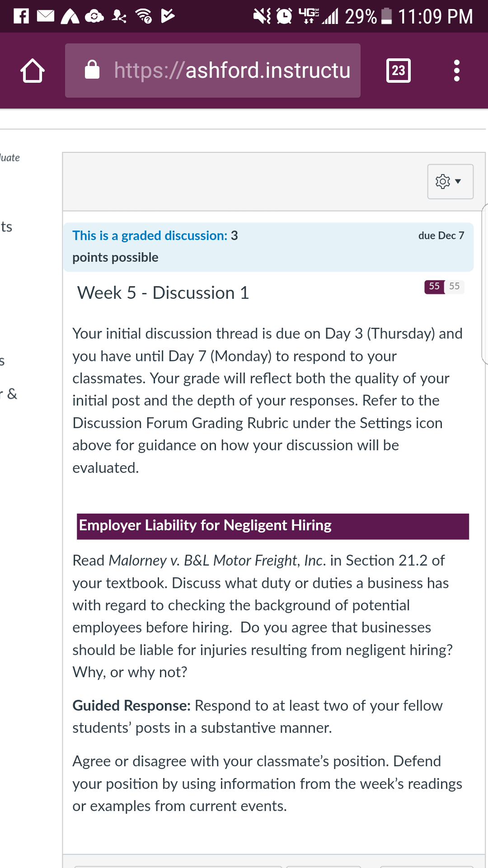488x868 pixels.
Task: Click the 'This is a graded discussion' text
Action: tap(150, 236)
